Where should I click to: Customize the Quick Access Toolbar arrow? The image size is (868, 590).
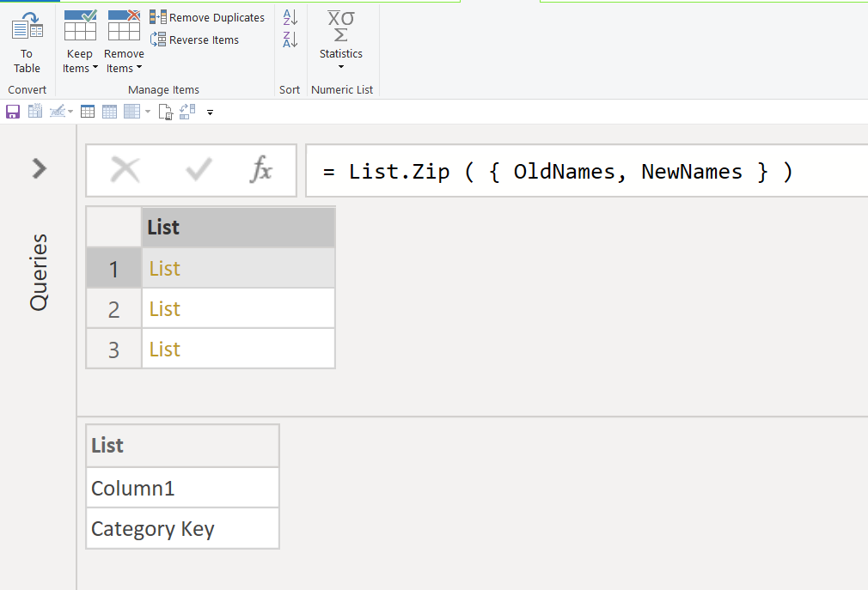210,112
